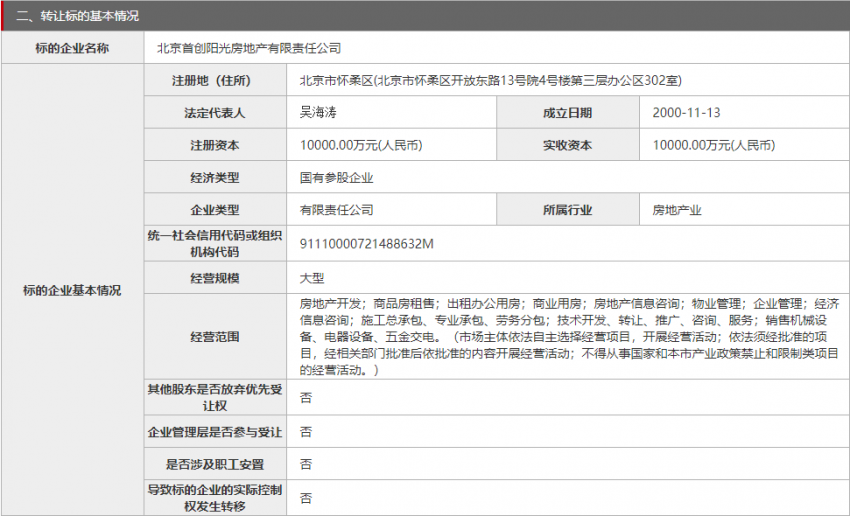This screenshot has height=516, width=850.
Task: Select the 标的企业名称 label cell
Action: pyautogui.click(x=72, y=48)
